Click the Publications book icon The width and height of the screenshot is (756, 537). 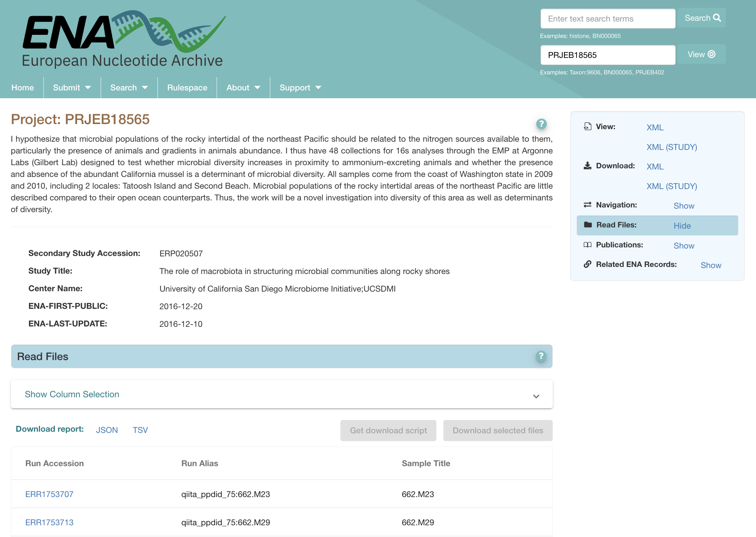[587, 245]
